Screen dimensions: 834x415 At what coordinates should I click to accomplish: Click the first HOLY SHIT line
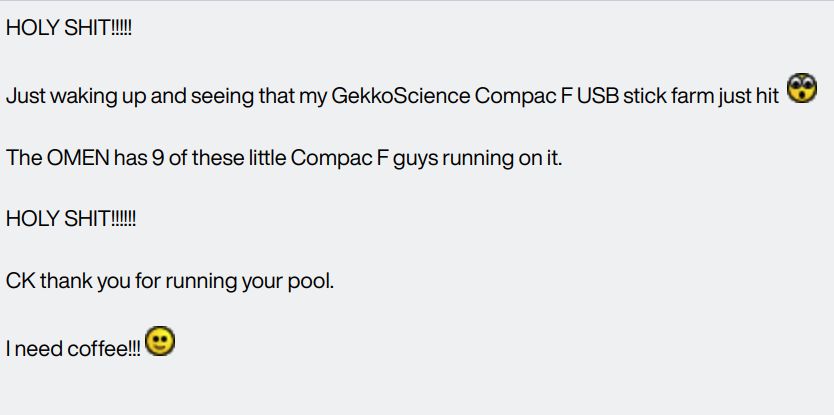point(69,30)
